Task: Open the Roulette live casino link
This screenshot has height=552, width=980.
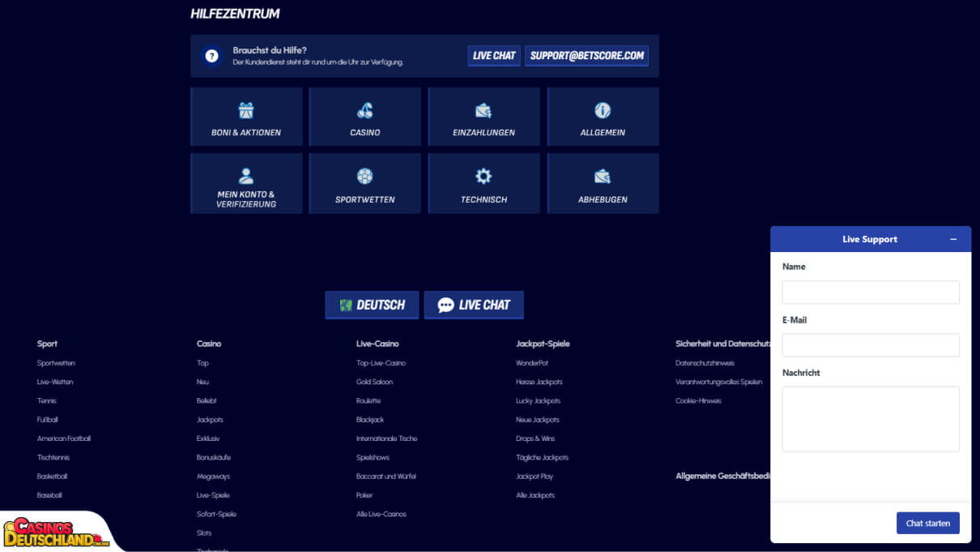Action: point(369,401)
